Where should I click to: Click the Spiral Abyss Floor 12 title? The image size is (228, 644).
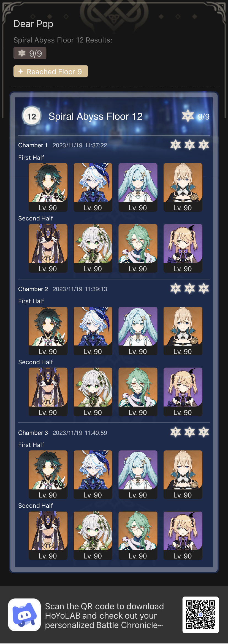coord(96,116)
